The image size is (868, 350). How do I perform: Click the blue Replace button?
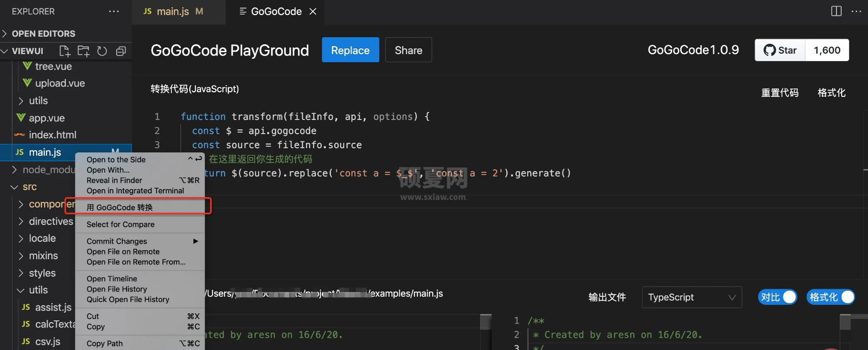pos(350,50)
